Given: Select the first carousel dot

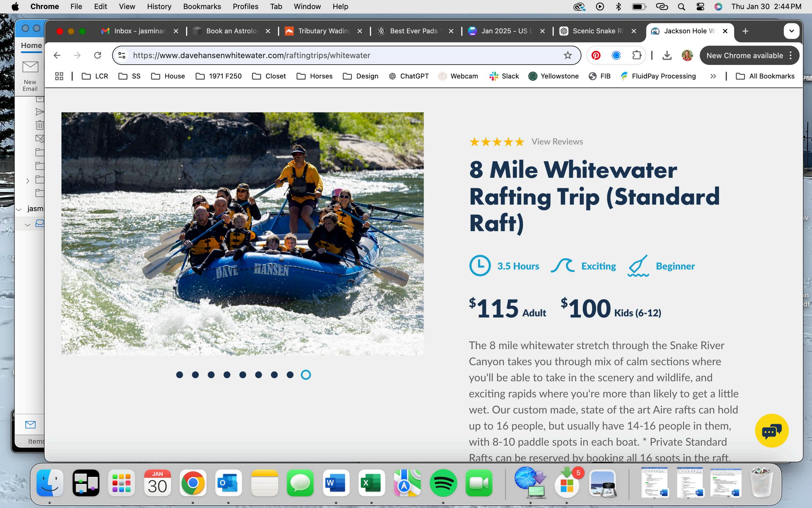Looking at the screenshot, I should pos(179,375).
